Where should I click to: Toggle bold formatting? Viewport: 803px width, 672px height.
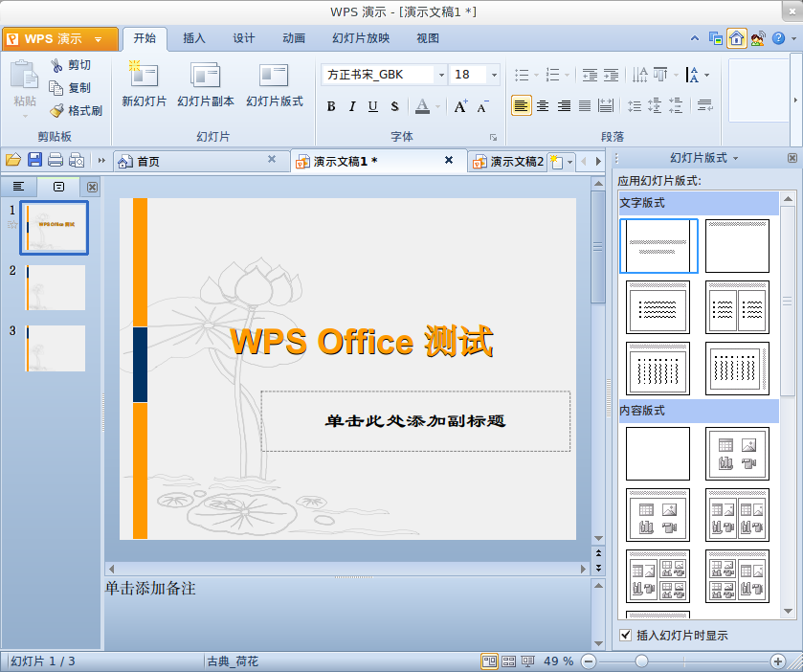pyautogui.click(x=330, y=107)
